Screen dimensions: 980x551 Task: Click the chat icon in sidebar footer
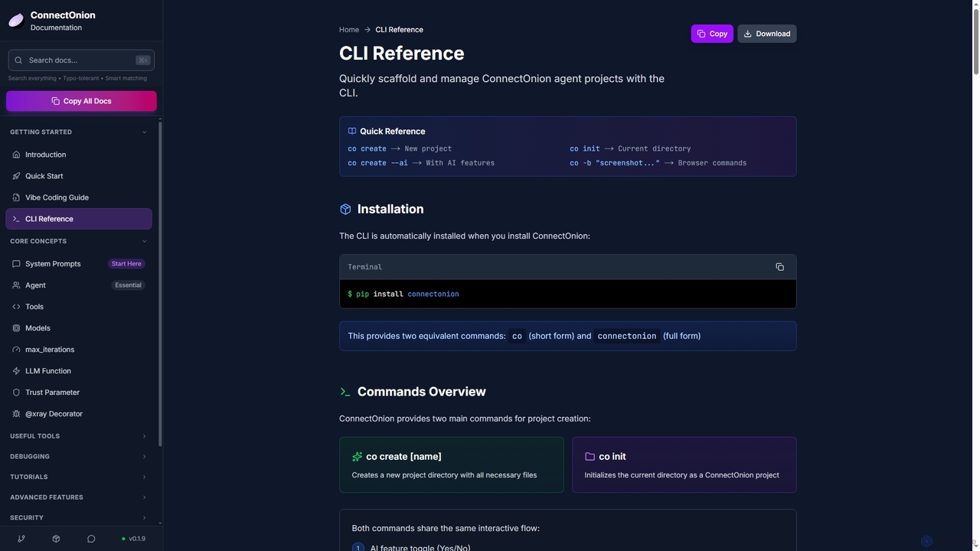pyautogui.click(x=91, y=539)
